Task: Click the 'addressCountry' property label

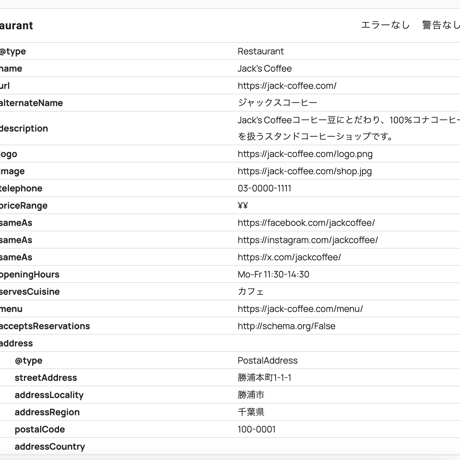Action: (50, 447)
